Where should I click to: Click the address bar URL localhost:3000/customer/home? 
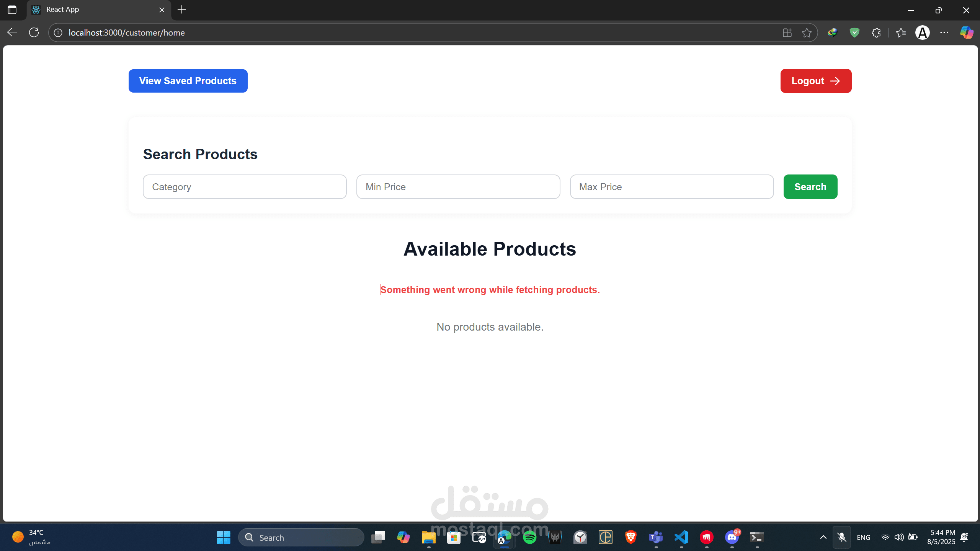[127, 33]
